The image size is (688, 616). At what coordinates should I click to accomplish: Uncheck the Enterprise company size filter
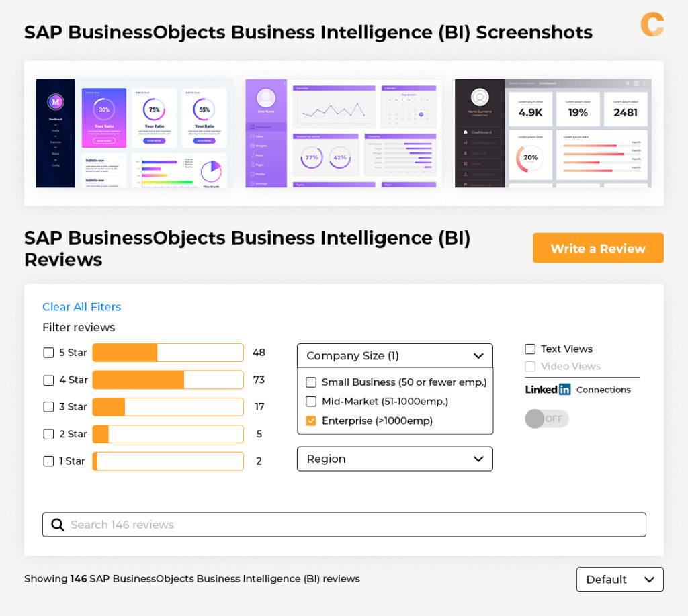310,421
